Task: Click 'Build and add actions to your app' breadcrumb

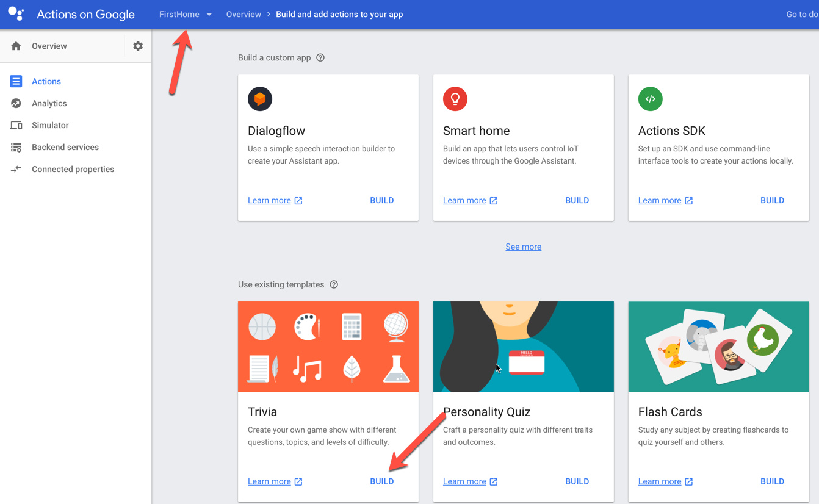Action: click(339, 14)
